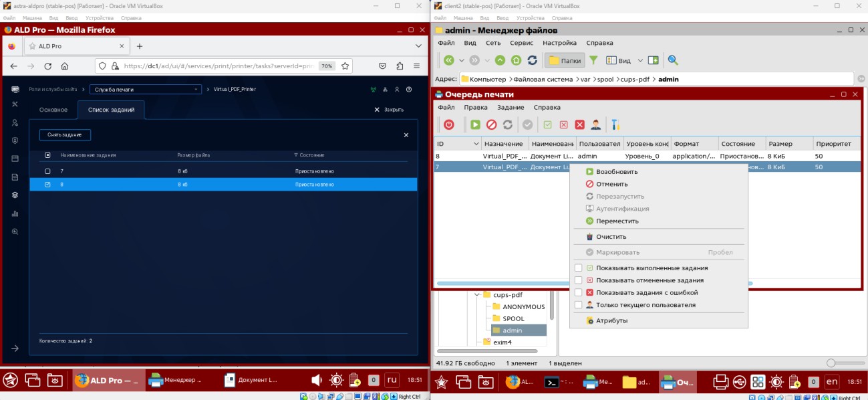Click the folder tree vertical scrollbar
This screenshot has height=400, width=868.
pyautogui.click(x=551, y=304)
